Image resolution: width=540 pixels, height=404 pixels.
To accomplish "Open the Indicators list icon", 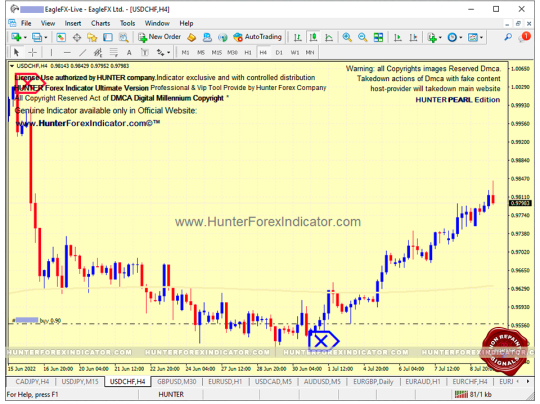I will pos(432,37).
